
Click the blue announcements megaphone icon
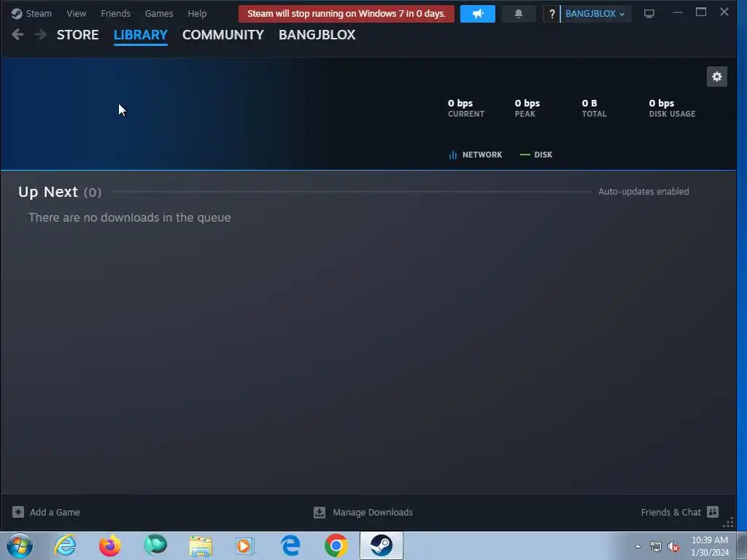point(477,14)
